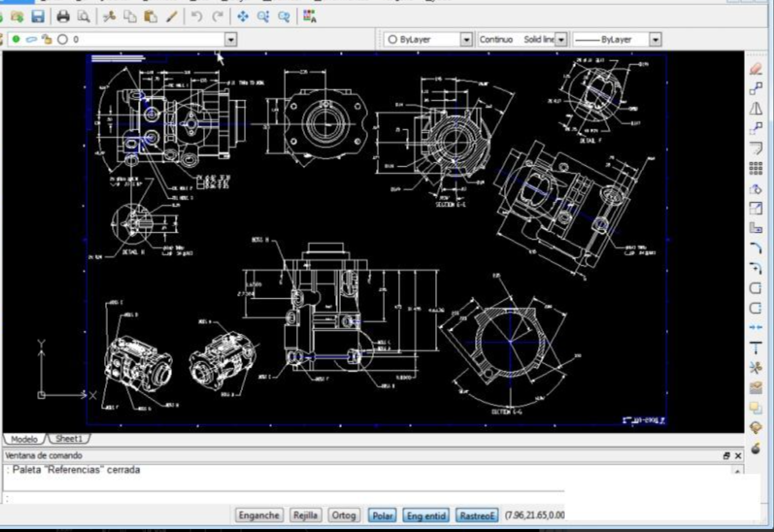
Task: Select the Mirror tool icon
Action: (756, 108)
